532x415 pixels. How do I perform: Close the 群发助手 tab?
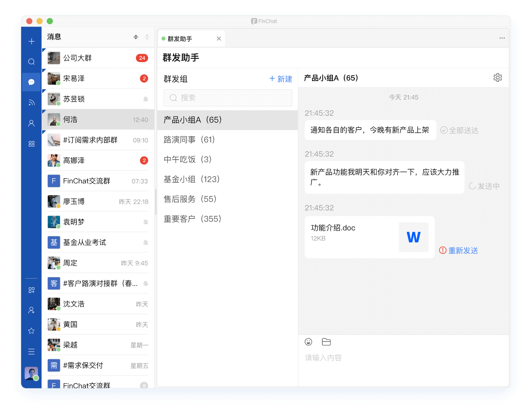tap(218, 39)
